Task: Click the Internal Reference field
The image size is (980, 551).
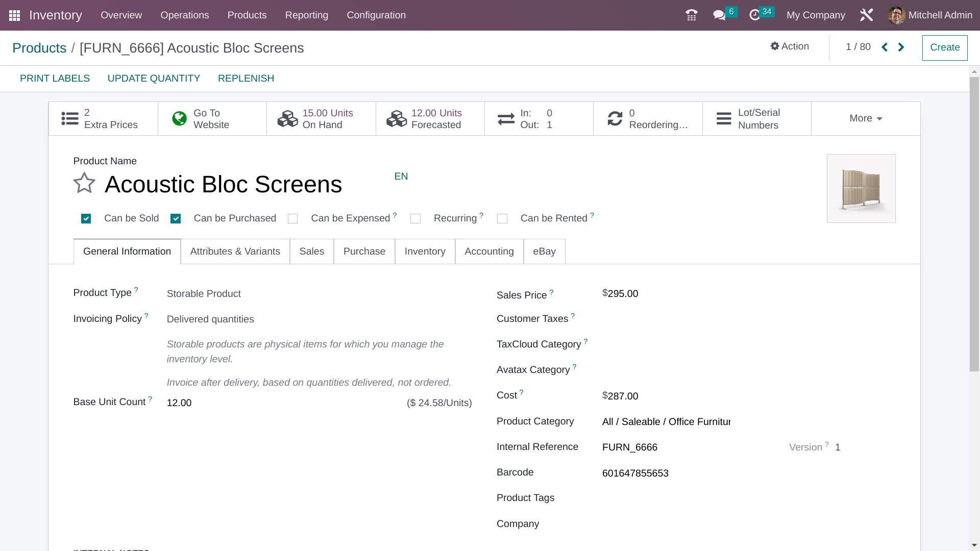Action: tap(666, 447)
